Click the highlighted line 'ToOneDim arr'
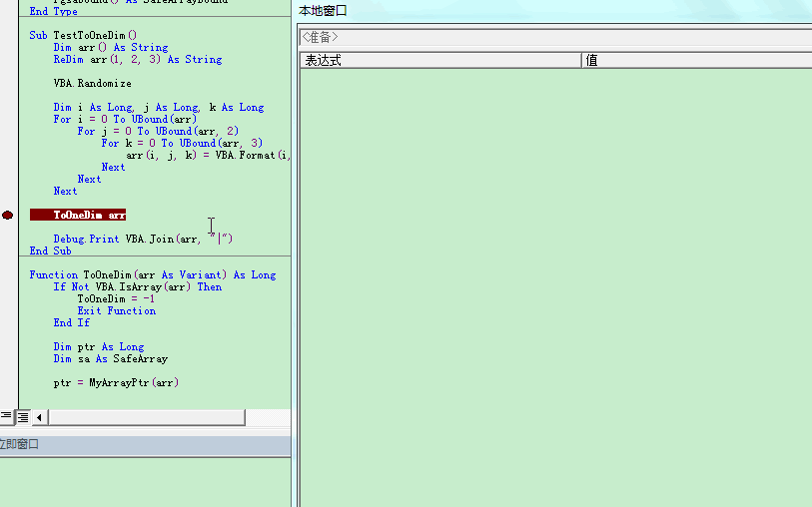 [78, 215]
